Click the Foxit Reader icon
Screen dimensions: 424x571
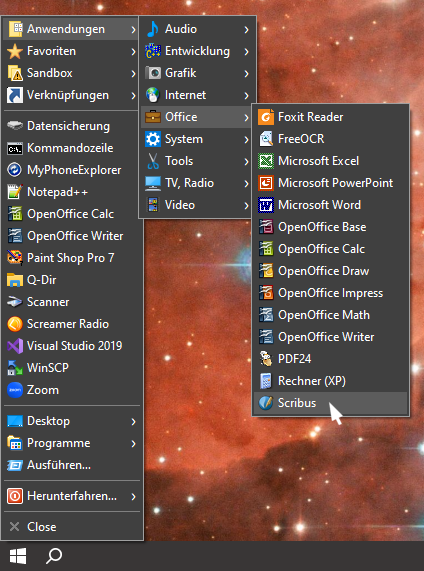click(266, 117)
